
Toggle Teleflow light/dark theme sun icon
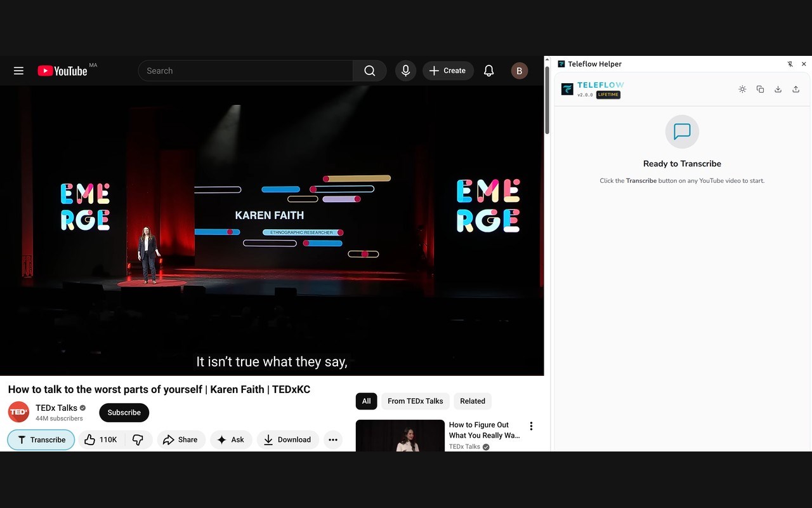tap(742, 90)
